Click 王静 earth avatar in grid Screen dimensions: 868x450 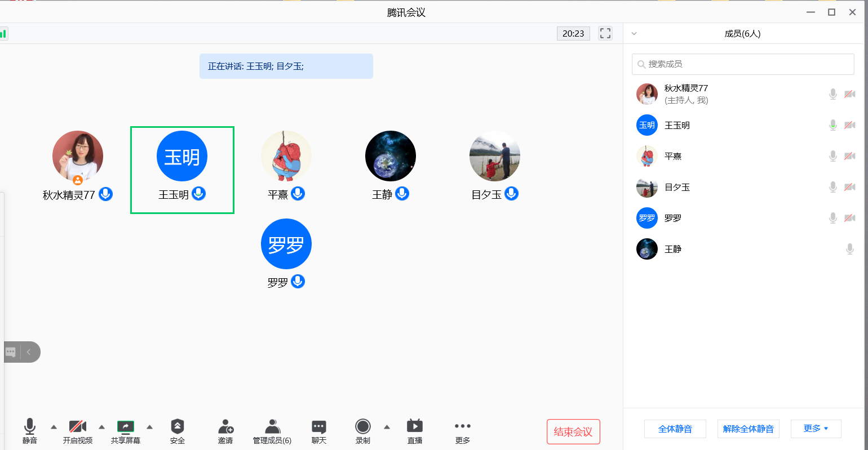[391, 156]
